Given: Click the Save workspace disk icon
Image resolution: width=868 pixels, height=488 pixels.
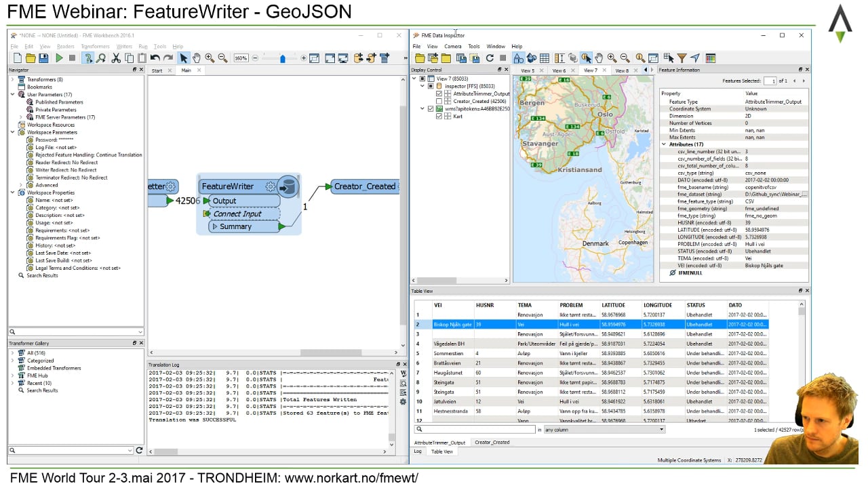Looking at the screenshot, I should coord(43,58).
